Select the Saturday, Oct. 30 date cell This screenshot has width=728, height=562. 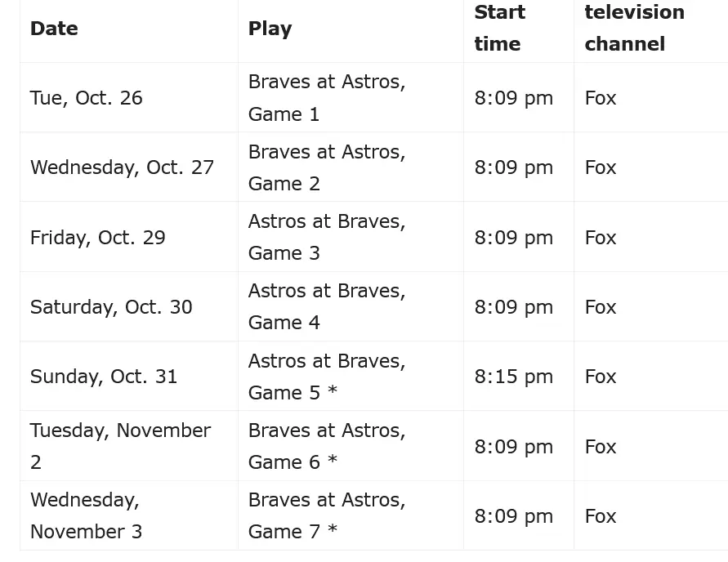[111, 307]
